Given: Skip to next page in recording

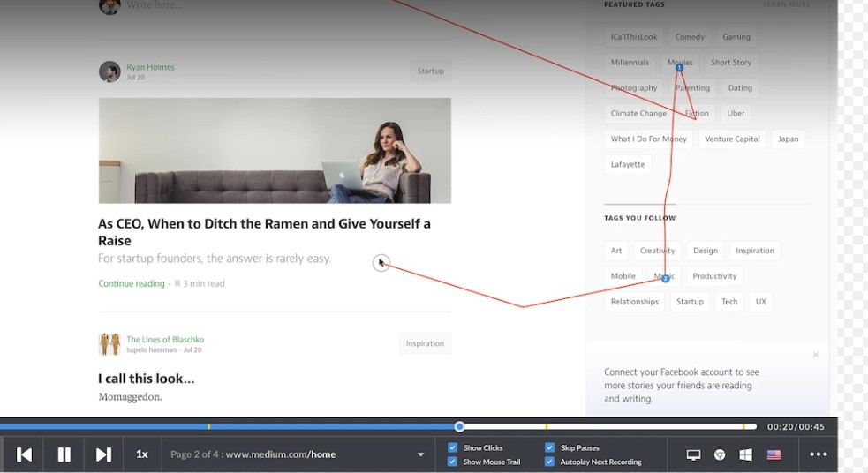Looking at the screenshot, I should (x=103, y=454).
